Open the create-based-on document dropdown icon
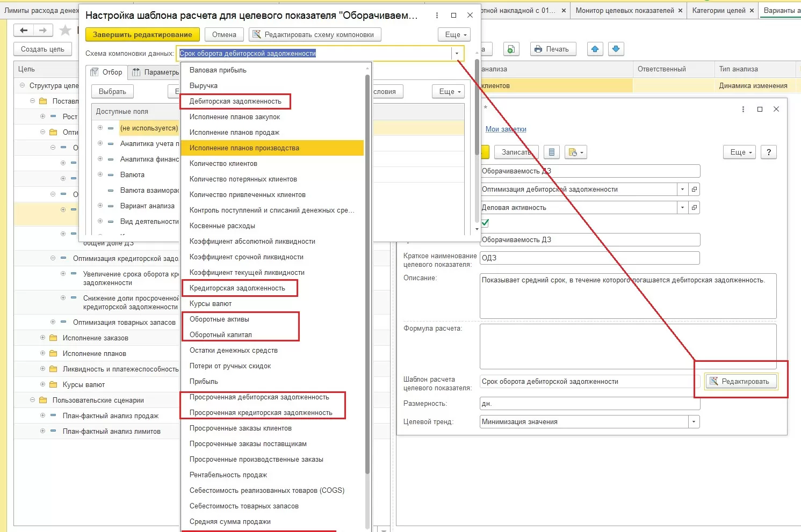The height and width of the screenshot is (532, 801). [x=575, y=152]
